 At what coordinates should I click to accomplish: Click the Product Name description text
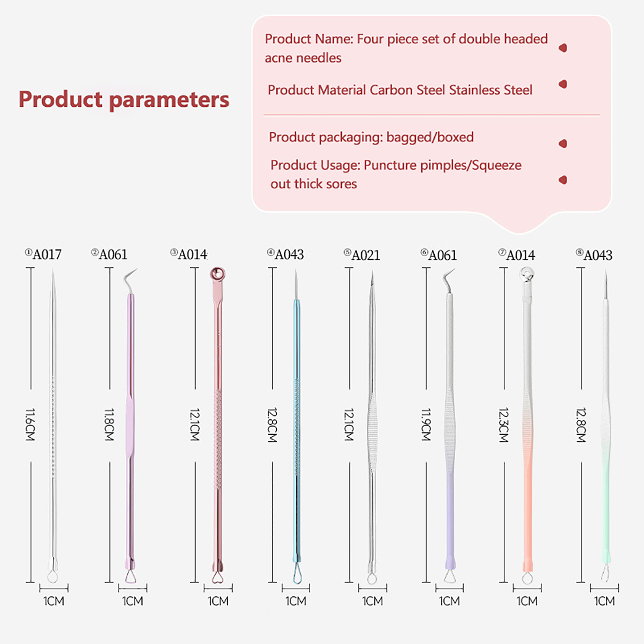pos(406,48)
